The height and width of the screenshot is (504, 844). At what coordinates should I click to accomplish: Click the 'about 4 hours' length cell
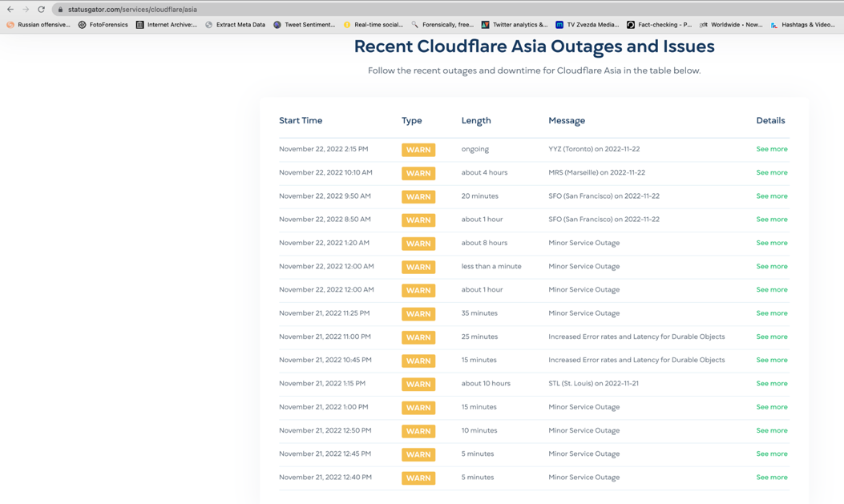coord(484,172)
